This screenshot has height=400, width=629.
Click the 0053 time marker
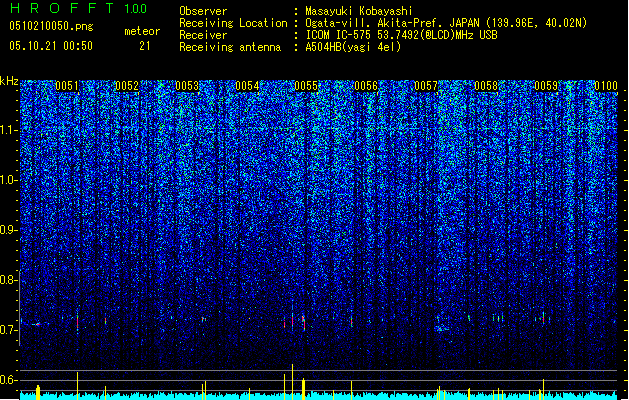(187, 86)
